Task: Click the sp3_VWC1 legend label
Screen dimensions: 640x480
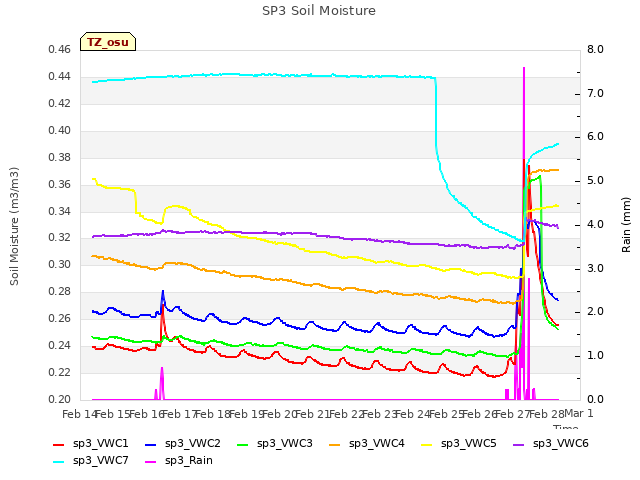Action: 100,443
